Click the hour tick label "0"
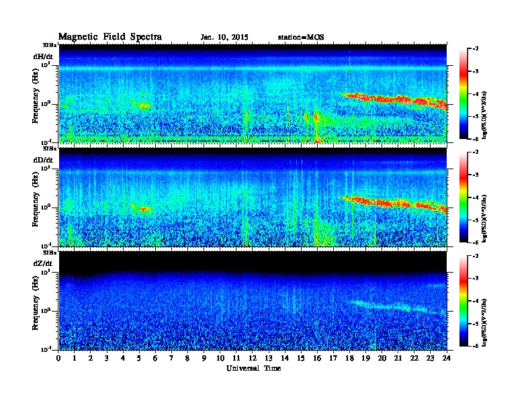The width and height of the screenshot is (532, 411). click(58, 359)
